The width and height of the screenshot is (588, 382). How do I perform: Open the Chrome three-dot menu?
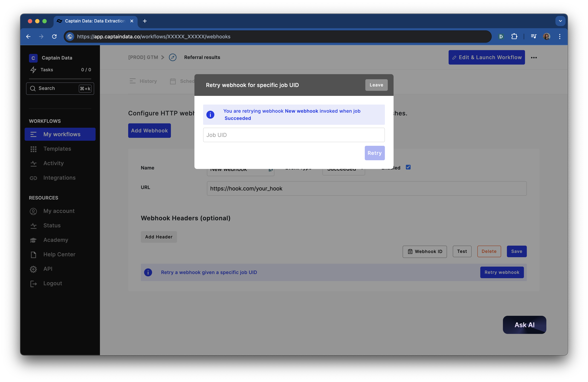(560, 37)
